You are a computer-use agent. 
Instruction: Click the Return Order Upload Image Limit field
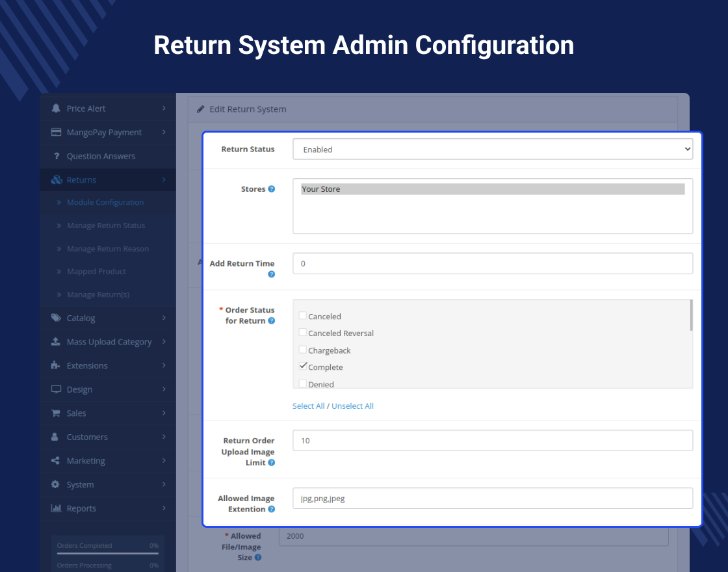pos(493,440)
